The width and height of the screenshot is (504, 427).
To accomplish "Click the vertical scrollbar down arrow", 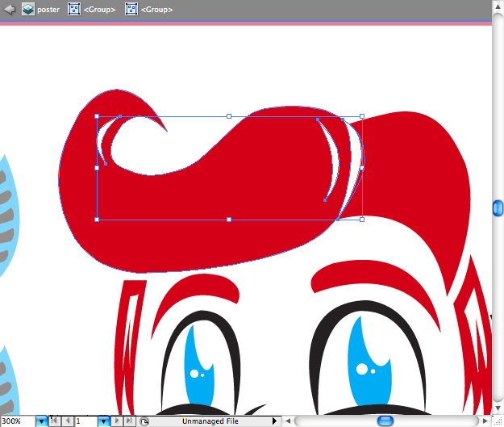I will pos(498,408).
